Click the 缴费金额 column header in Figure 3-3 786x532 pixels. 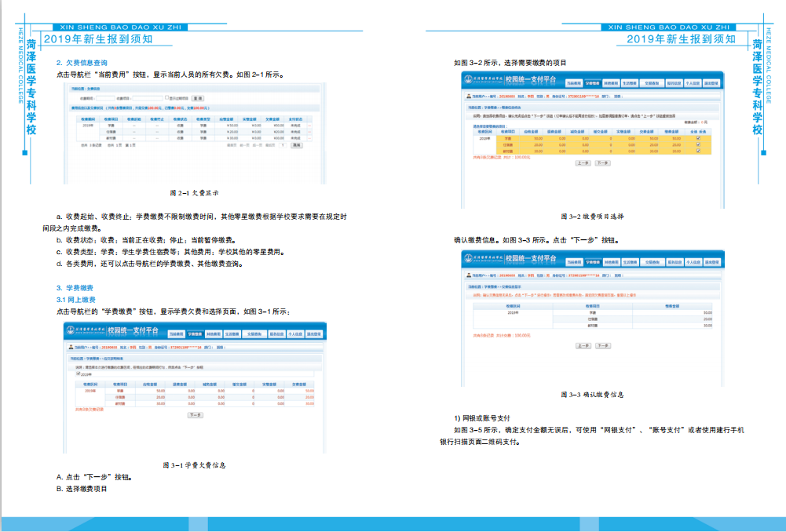tap(671, 305)
